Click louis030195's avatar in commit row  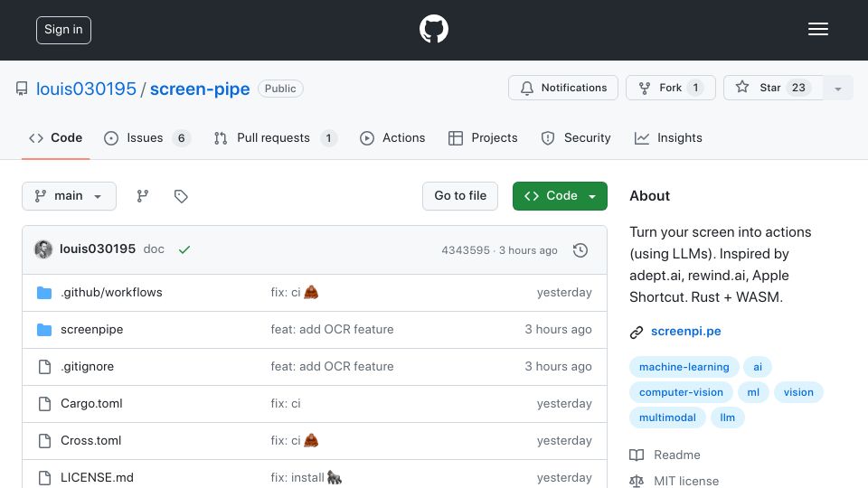[43, 249]
